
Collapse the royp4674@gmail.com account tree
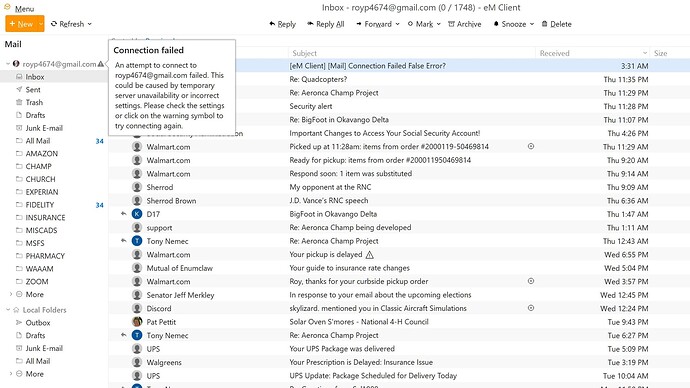tap(7, 64)
